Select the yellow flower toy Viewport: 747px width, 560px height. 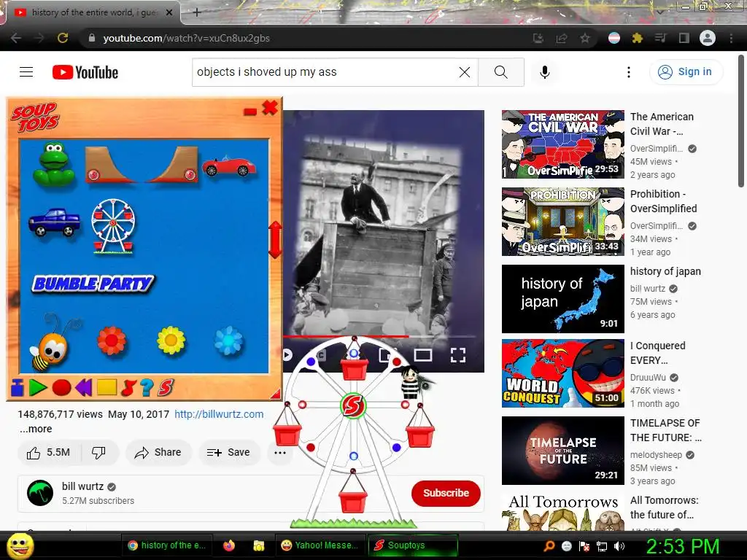pos(171,340)
